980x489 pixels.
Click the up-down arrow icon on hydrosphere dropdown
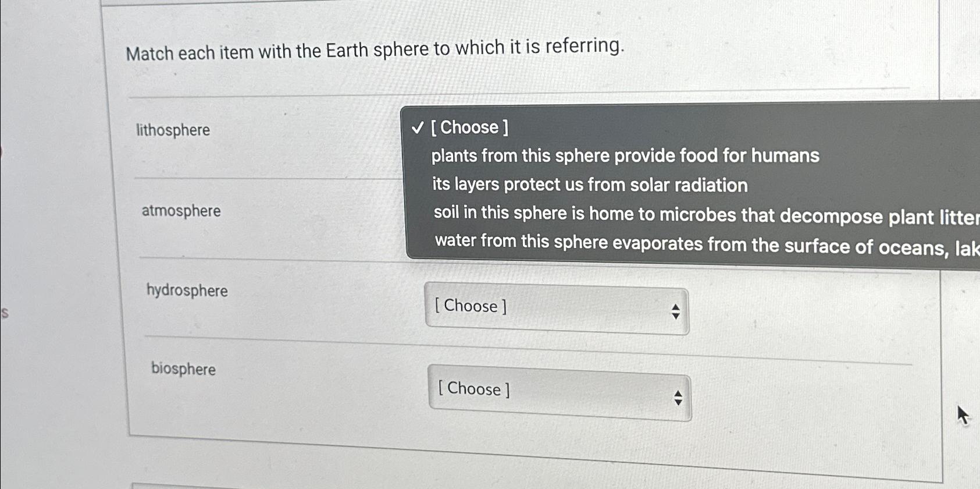click(x=675, y=310)
